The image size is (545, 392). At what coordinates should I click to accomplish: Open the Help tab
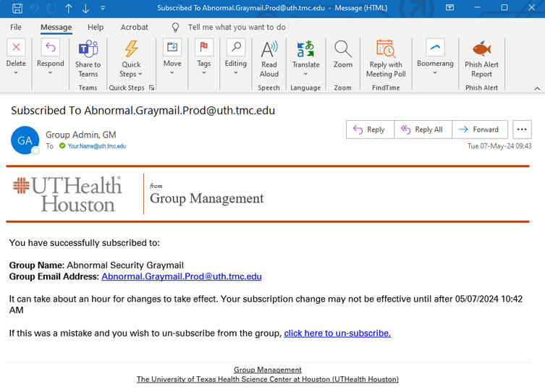coord(96,27)
